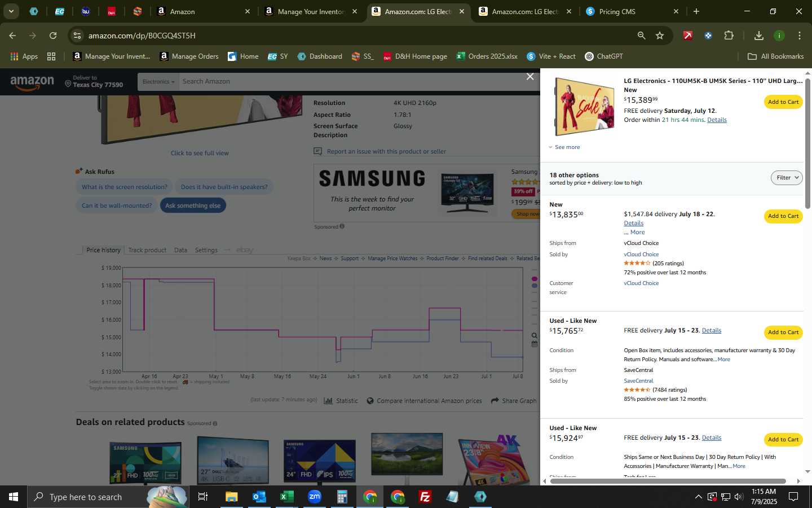Click the offers panel horizontal scrollbar
812x508 pixels.
click(668, 481)
